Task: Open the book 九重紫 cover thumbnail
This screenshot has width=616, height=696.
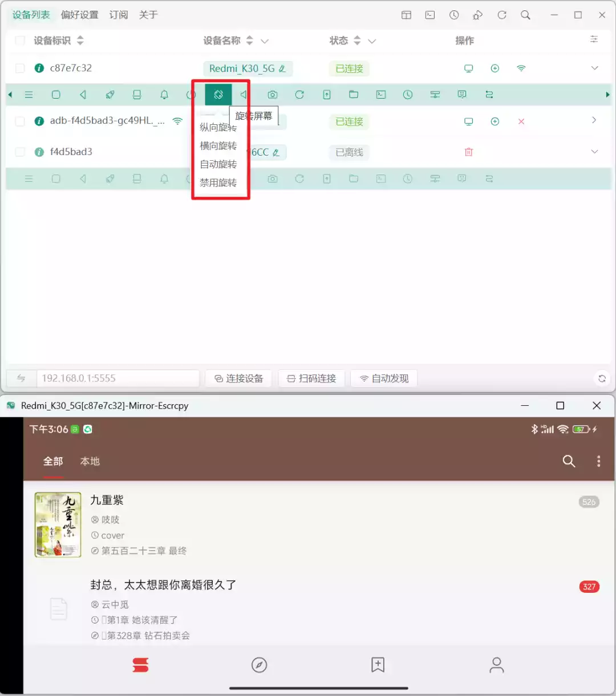Action: [x=58, y=524]
